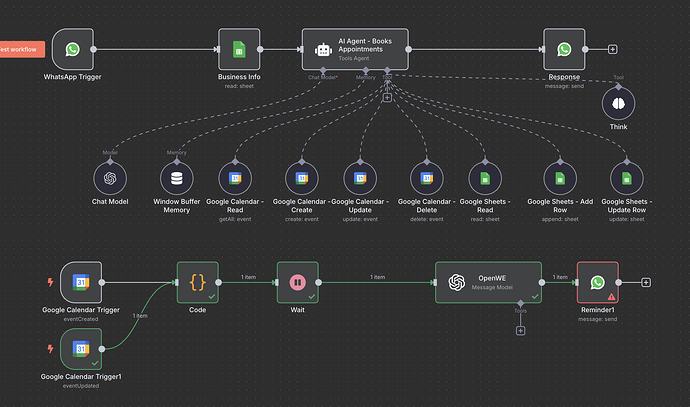Add a node after the Response node
The height and width of the screenshot is (407, 690).
click(612, 49)
